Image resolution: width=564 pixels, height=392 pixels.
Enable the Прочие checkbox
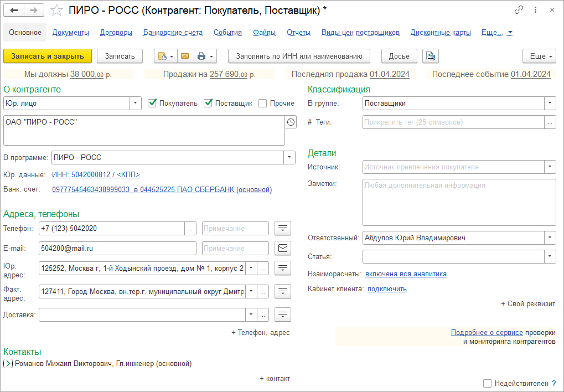[263, 104]
